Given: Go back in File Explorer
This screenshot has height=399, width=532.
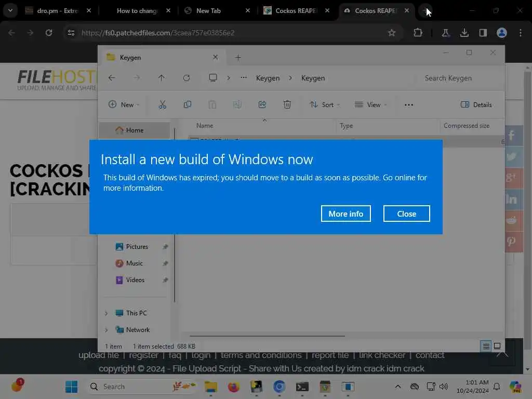Looking at the screenshot, I should 112,78.
